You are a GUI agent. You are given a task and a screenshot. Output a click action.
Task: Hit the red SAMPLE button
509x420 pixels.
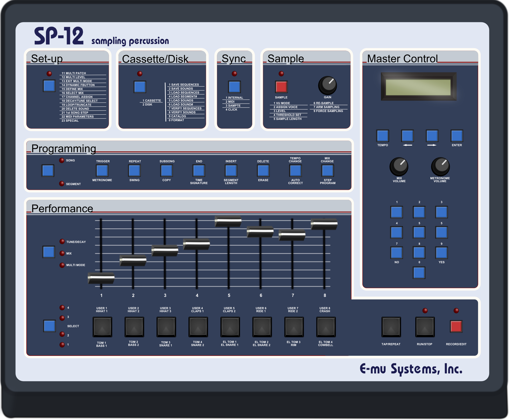pyautogui.click(x=281, y=87)
